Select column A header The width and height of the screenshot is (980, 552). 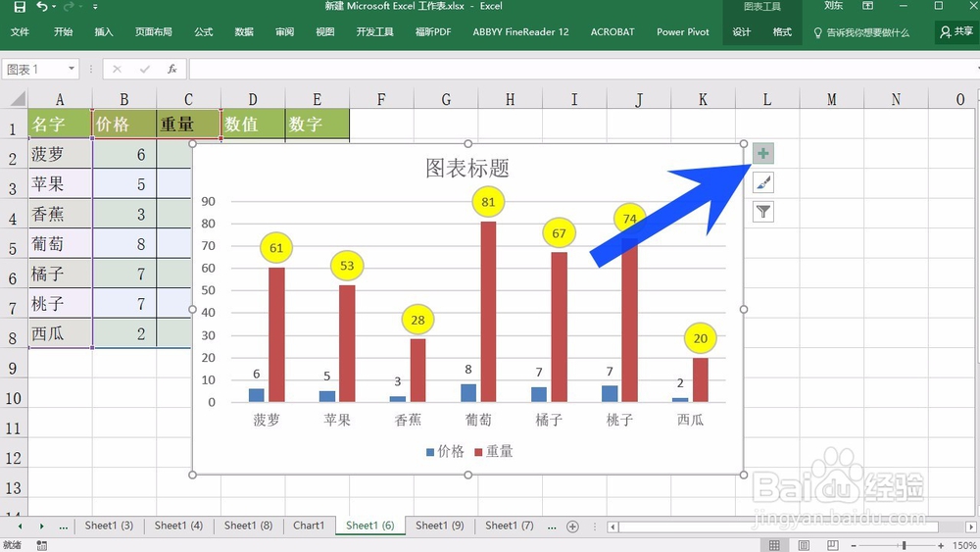pos(60,99)
